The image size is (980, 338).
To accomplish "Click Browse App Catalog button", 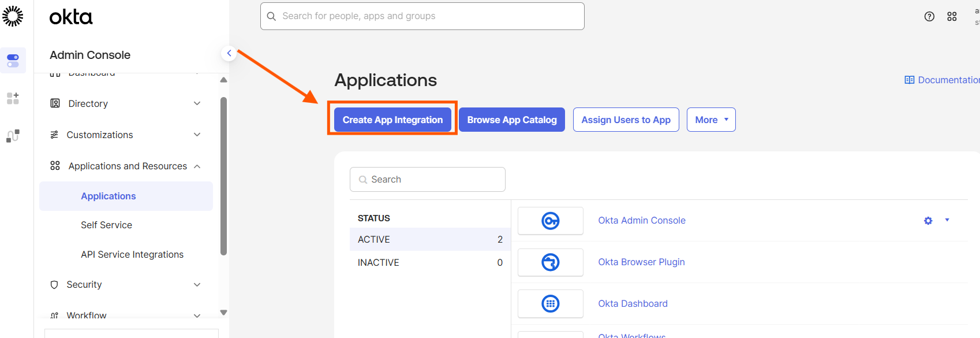I will [512, 120].
